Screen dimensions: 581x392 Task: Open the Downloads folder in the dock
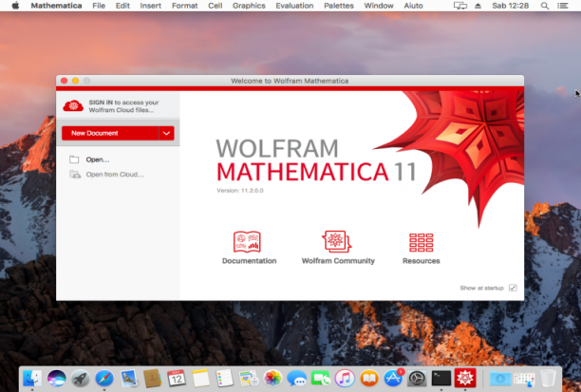point(500,379)
